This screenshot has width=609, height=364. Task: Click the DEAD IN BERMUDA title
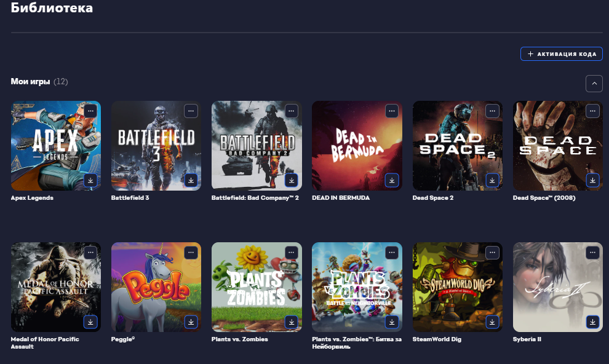tap(341, 198)
